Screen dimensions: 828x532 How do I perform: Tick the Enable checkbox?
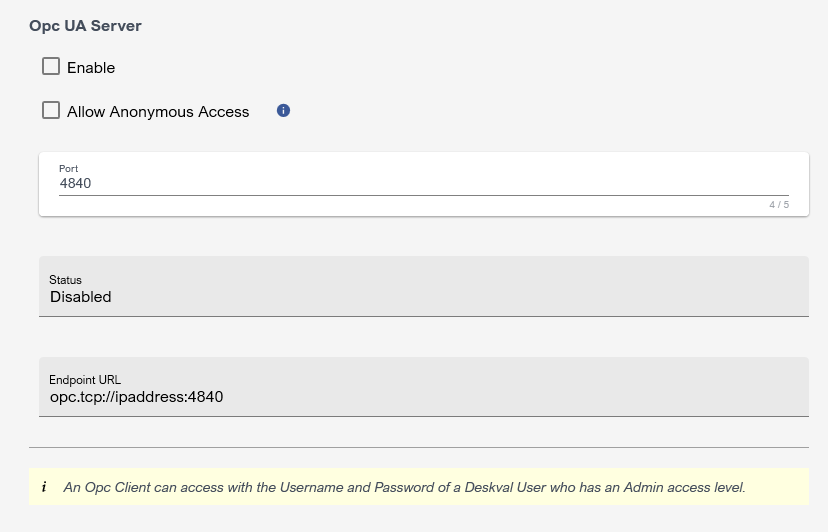(x=51, y=67)
